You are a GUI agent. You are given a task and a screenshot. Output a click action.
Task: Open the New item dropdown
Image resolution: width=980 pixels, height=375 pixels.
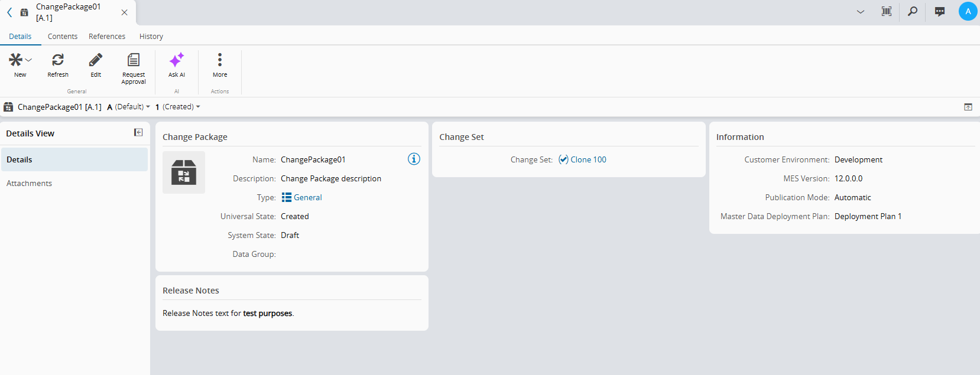20,65
